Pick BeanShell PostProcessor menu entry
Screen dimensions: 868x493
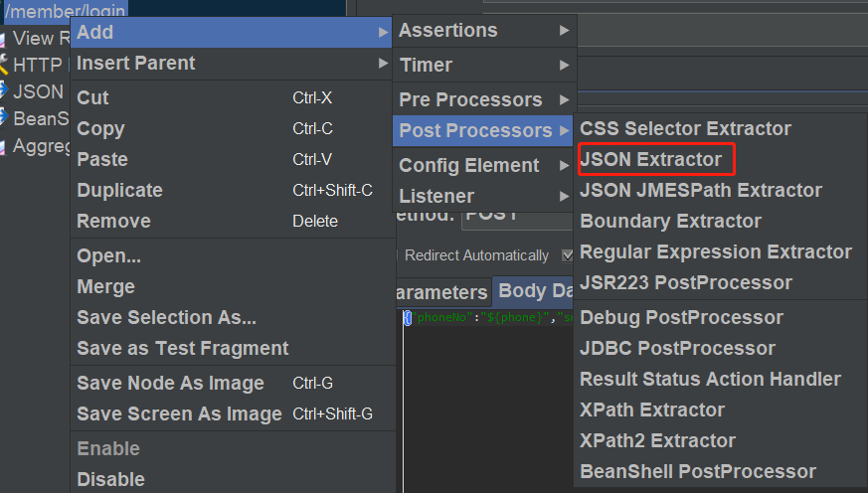[697, 471]
